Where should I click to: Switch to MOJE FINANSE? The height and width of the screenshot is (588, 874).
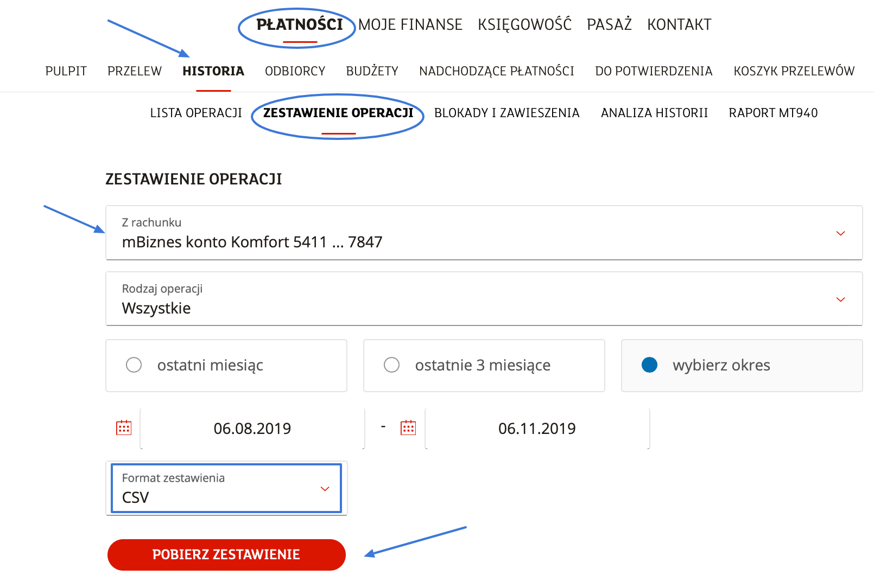(x=411, y=24)
